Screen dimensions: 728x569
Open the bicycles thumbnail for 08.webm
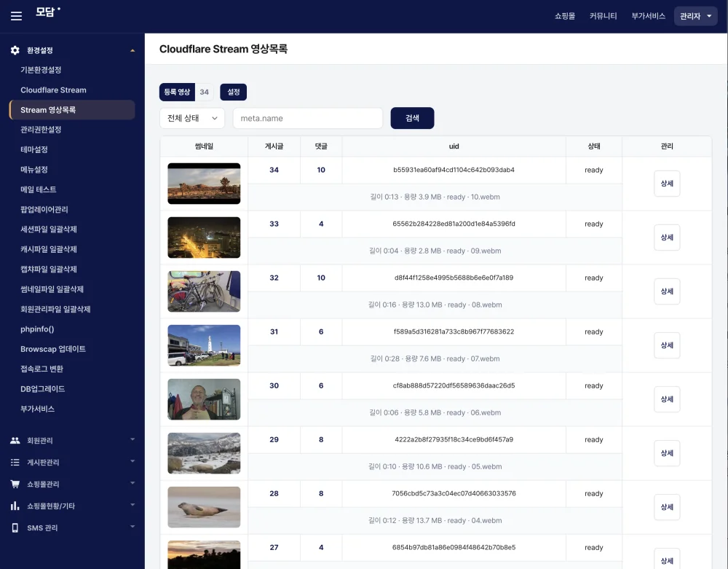click(204, 291)
